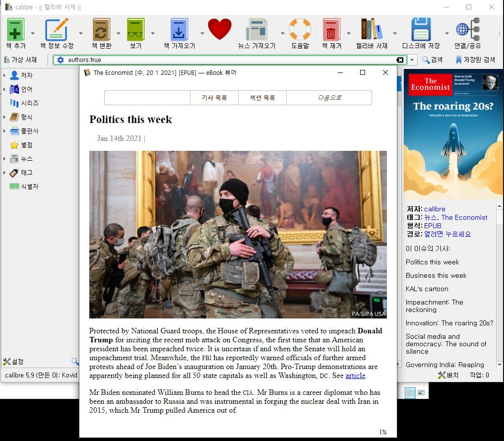This screenshot has width=504, height=441.
Task: Open dropdown arrow next to 책 가져오기
Action: click(x=202, y=33)
